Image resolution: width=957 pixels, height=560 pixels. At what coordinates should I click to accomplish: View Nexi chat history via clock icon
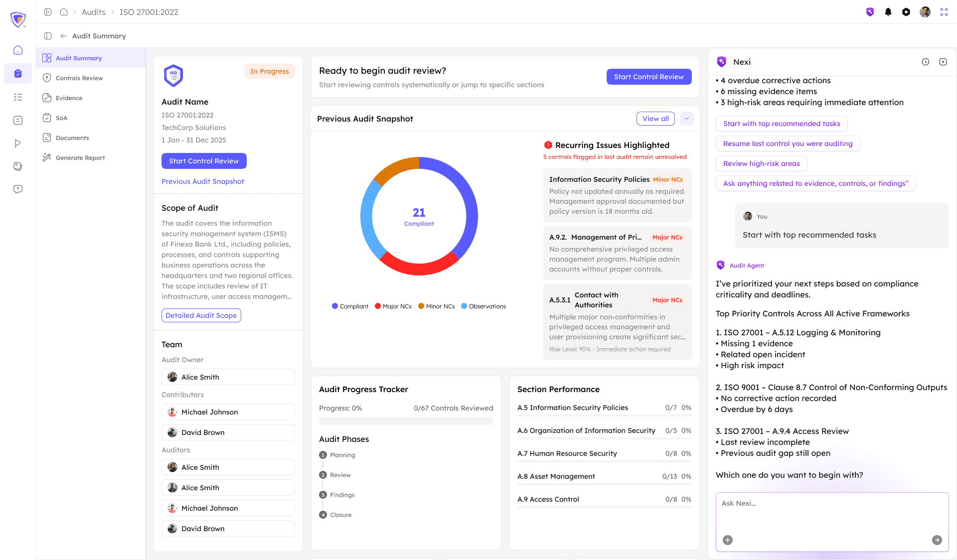[x=926, y=62]
